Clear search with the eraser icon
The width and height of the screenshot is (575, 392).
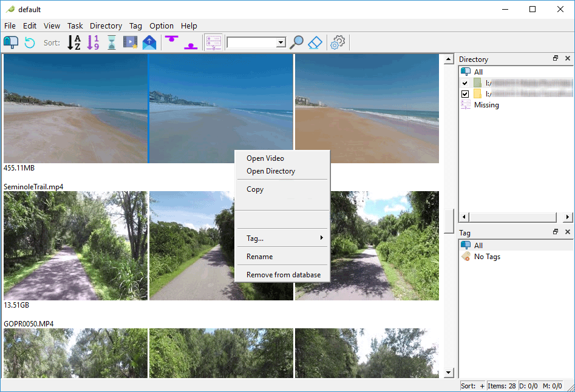pos(315,42)
